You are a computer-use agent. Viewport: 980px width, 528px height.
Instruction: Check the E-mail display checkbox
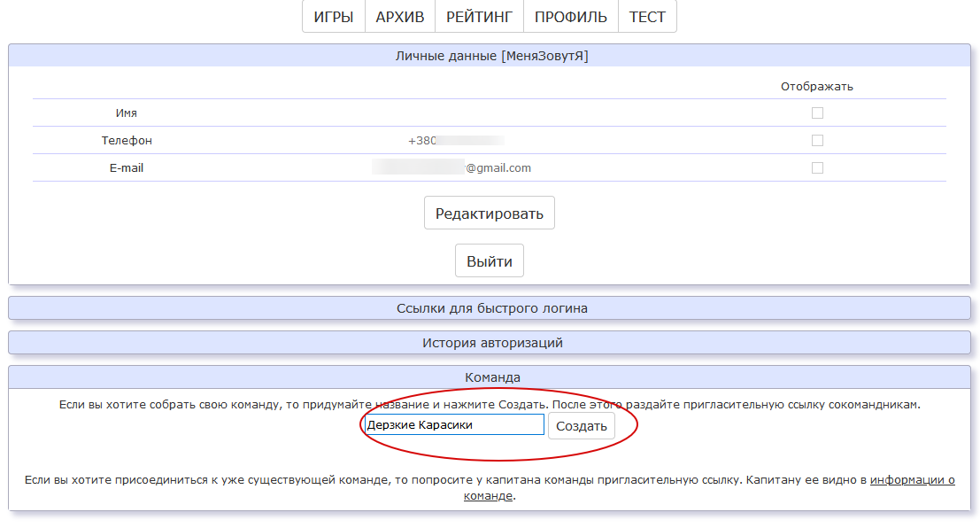[x=817, y=168]
